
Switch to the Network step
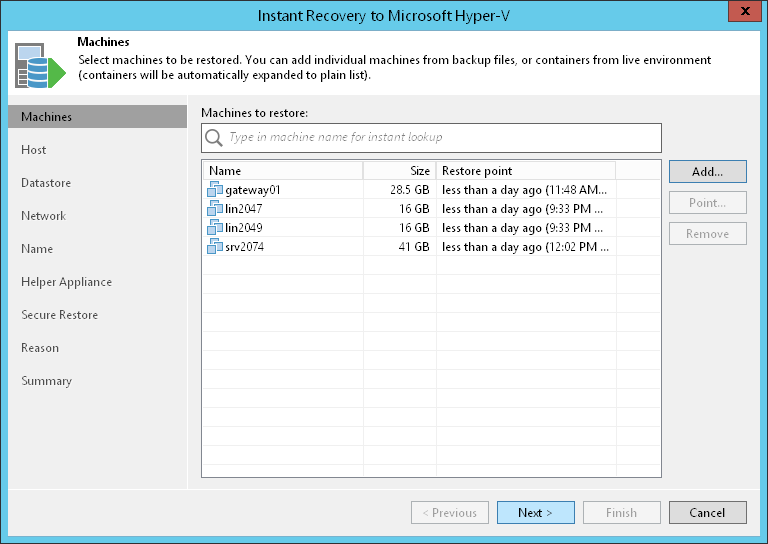[x=43, y=216]
